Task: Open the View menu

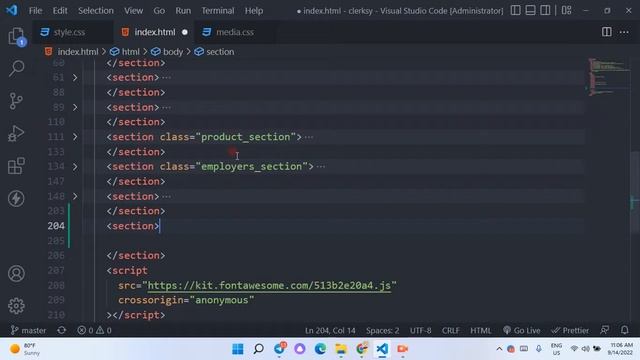Action: coord(133,11)
